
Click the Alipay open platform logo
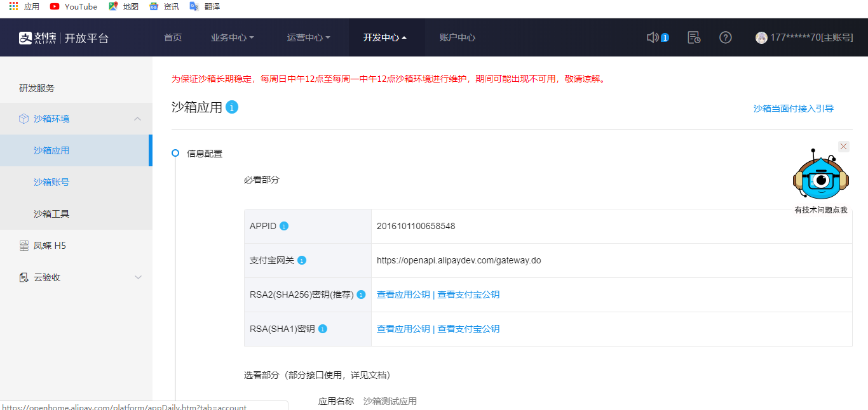click(64, 37)
